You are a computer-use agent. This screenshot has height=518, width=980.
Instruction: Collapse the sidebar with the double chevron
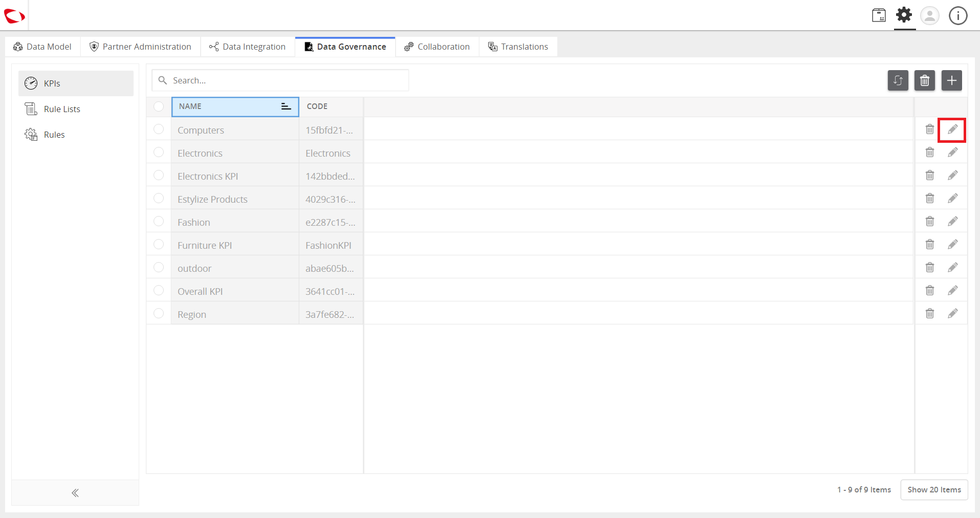pyautogui.click(x=75, y=493)
